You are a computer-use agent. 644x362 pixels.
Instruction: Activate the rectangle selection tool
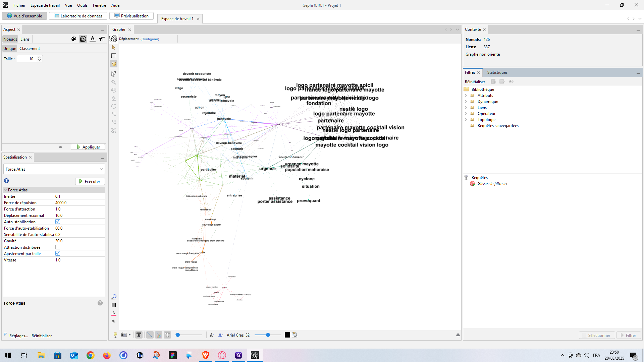pos(114,56)
